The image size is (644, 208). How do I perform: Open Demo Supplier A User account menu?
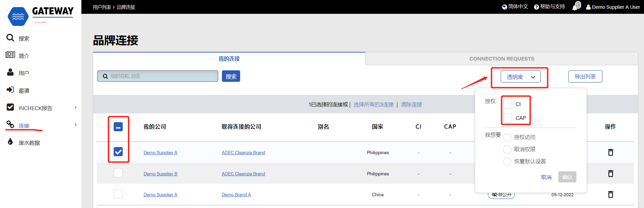point(613,7)
